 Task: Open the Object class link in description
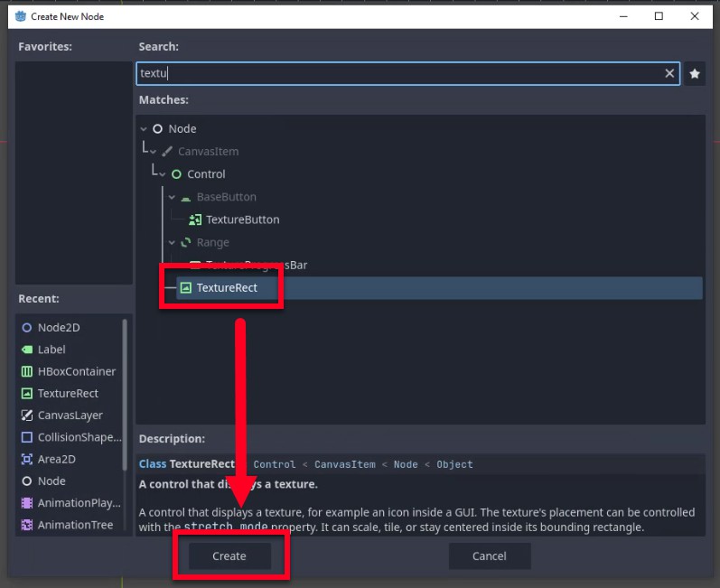coord(454,464)
